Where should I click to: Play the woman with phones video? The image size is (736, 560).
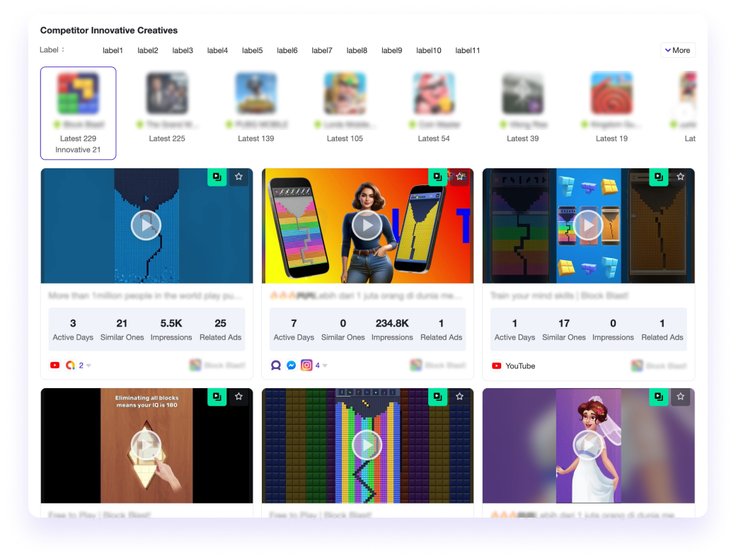pos(367,226)
